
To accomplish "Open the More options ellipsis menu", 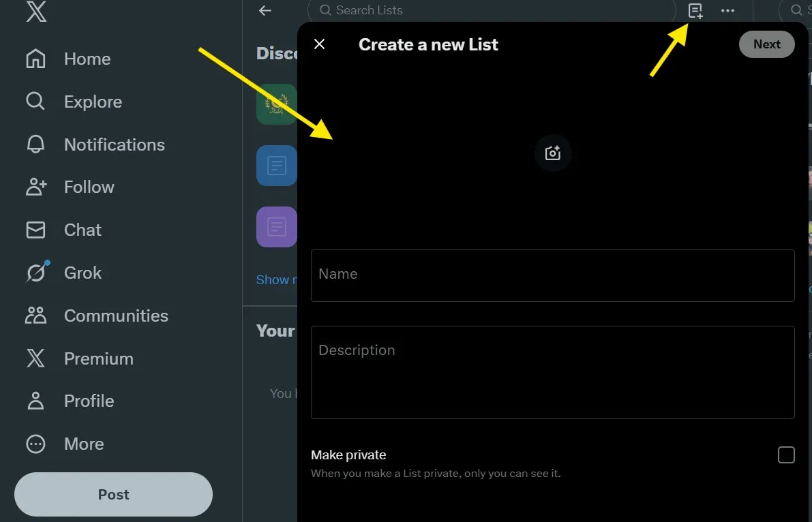I will 727,11.
